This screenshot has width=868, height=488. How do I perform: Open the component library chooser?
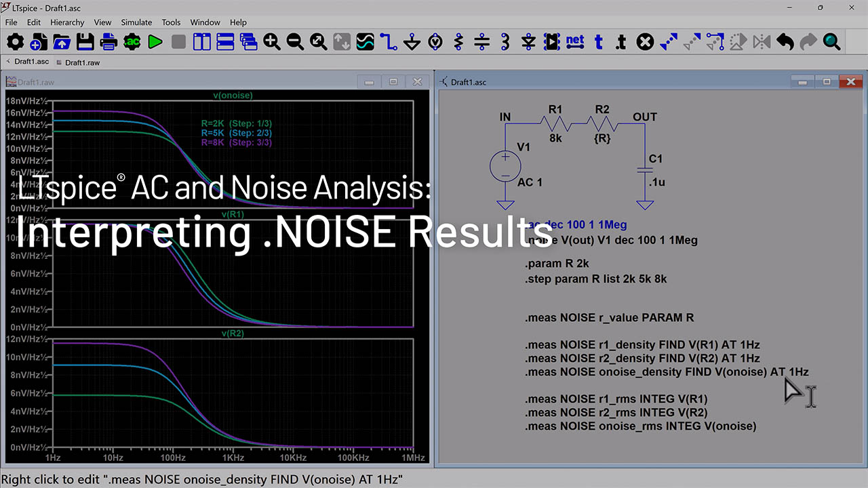(552, 42)
